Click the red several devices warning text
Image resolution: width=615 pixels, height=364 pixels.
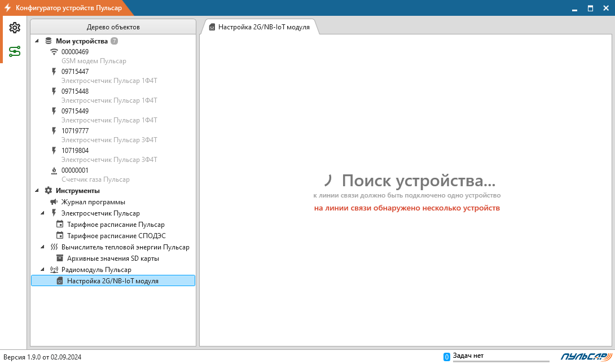click(407, 208)
